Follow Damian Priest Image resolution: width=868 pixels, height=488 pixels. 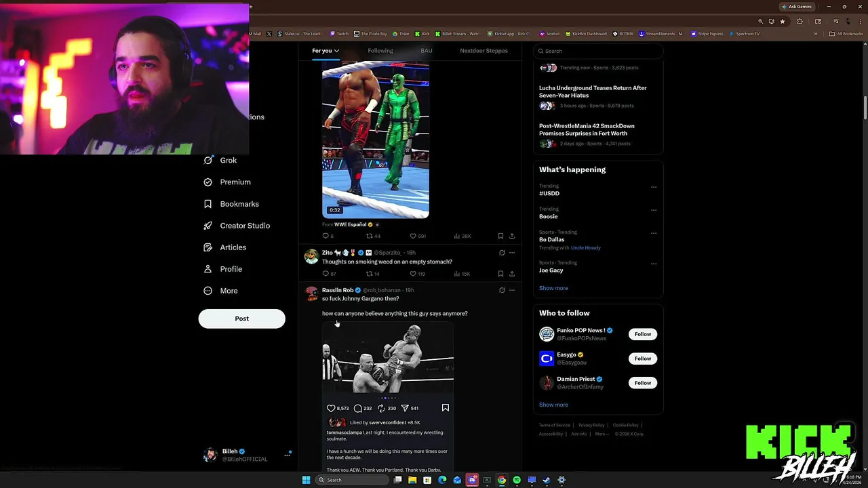[x=643, y=383]
